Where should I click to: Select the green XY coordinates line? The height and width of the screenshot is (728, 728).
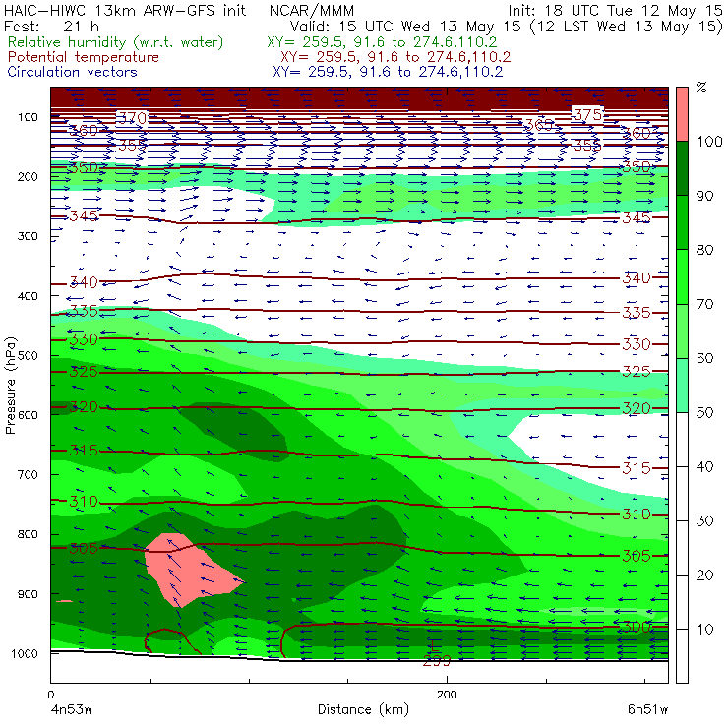click(382, 42)
